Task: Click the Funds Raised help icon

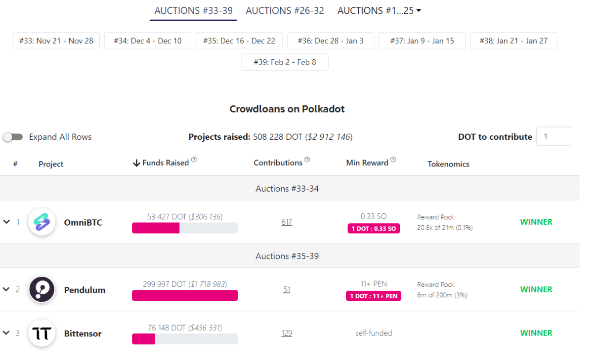Action: pyautogui.click(x=194, y=160)
